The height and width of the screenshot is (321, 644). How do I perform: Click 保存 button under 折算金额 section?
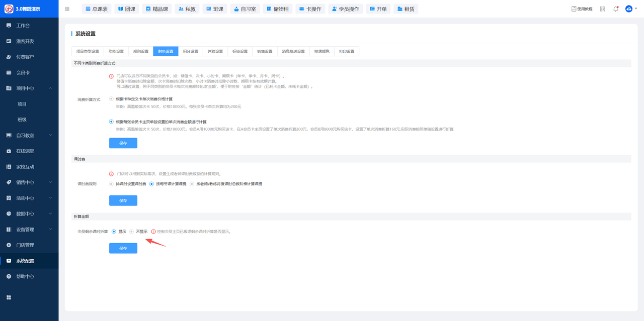tap(123, 248)
